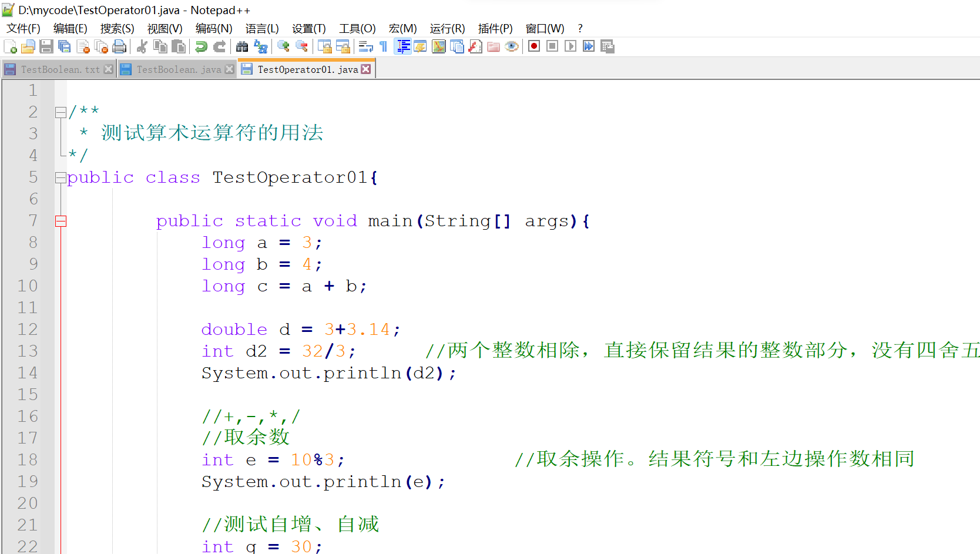Viewport: 980px width, 554px height.
Task: Click the Zoom Out toolbar icon
Action: (301, 46)
